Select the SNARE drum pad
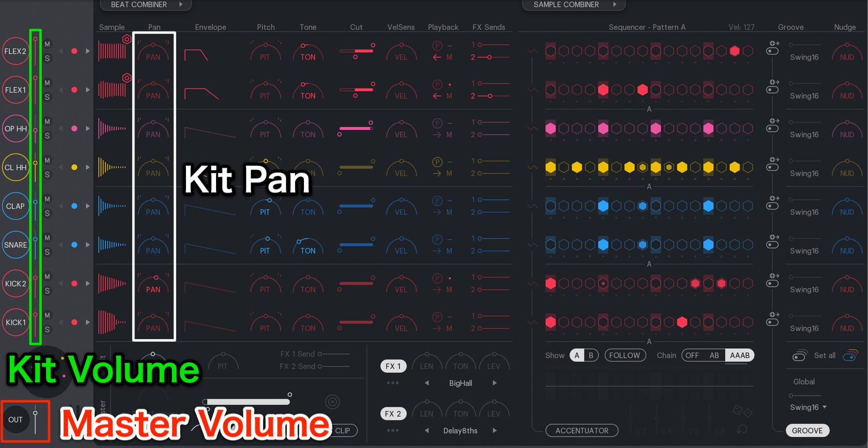This screenshot has width=868, height=448. (x=15, y=245)
